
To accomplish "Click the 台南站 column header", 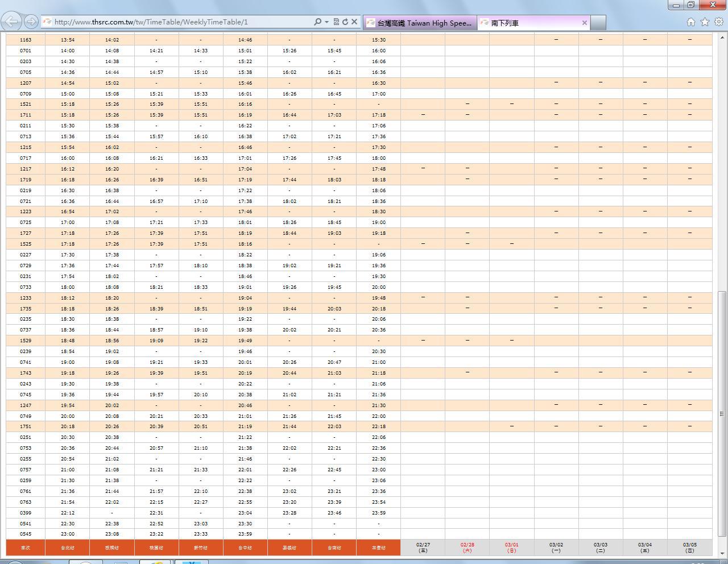I will pyautogui.click(x=334, y=548).
